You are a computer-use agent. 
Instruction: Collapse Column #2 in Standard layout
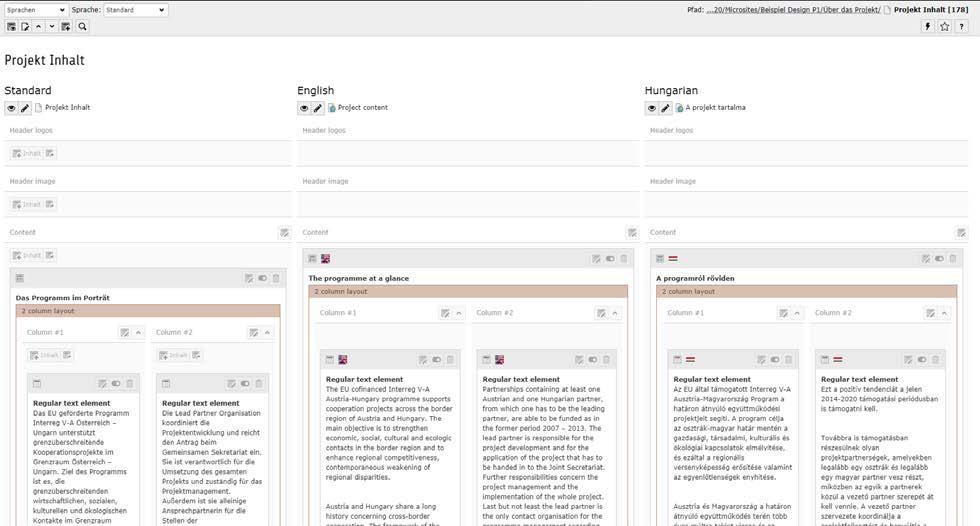(x=267, y=332)
